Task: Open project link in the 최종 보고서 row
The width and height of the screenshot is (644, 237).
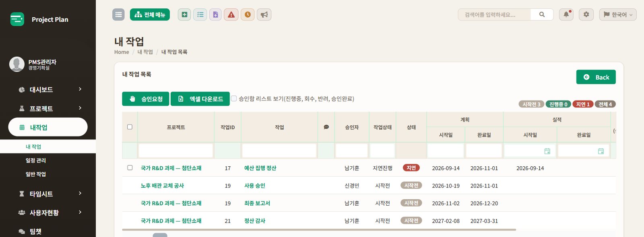Action: 171,203
